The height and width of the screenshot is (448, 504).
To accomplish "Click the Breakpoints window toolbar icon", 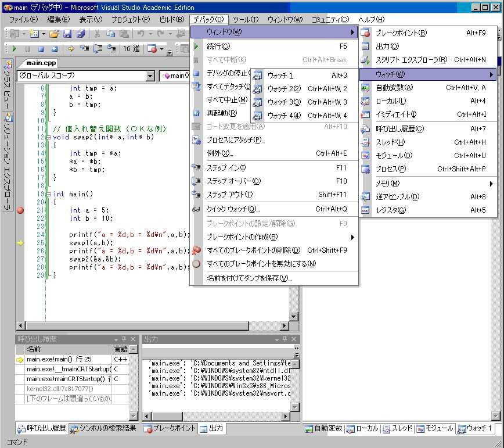I will coord(152,49).
